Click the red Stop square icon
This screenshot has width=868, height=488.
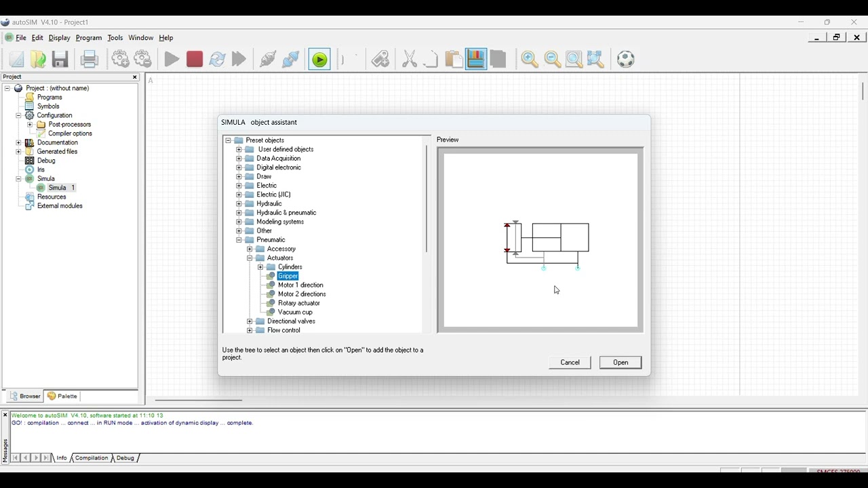pyautogui.click(x=195, y=60)
